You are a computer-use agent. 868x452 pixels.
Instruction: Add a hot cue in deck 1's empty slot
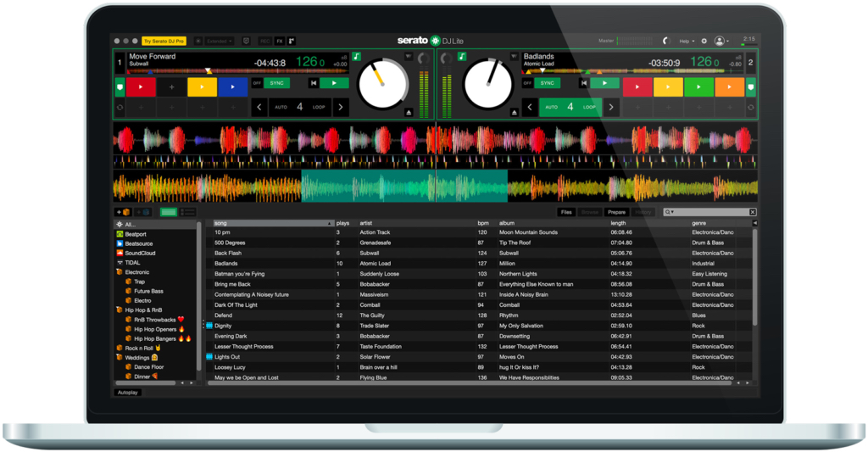171,87
